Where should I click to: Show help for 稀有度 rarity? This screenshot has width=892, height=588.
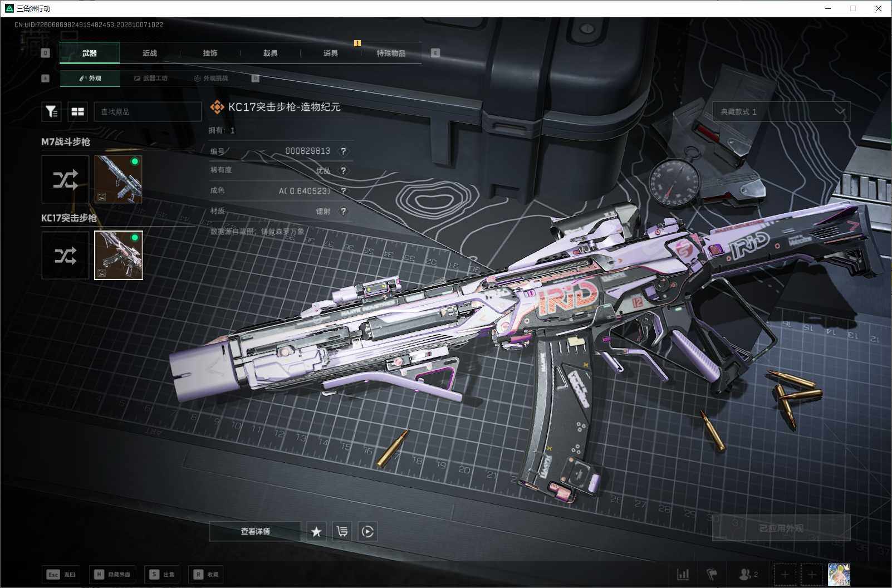(x=344, y=170)
